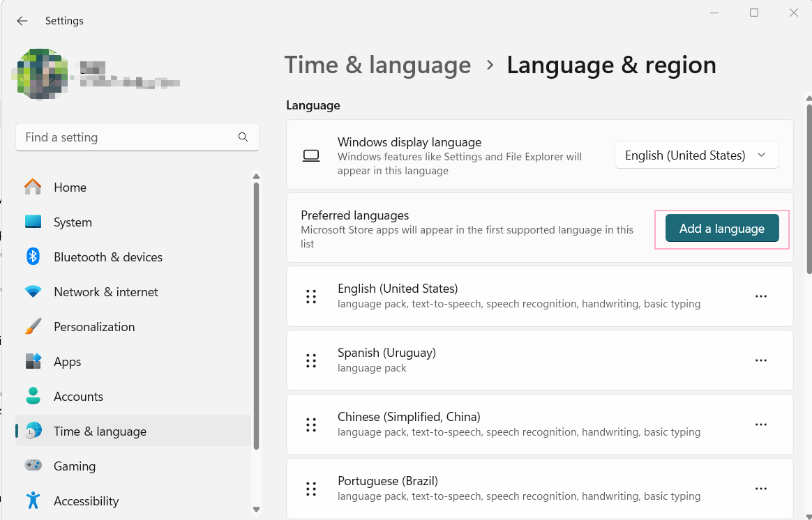Click the drag handle icon for Spanish (Uruguay)
The width and height of the screenshot is (812, 520).
click(x=310, y=360)
